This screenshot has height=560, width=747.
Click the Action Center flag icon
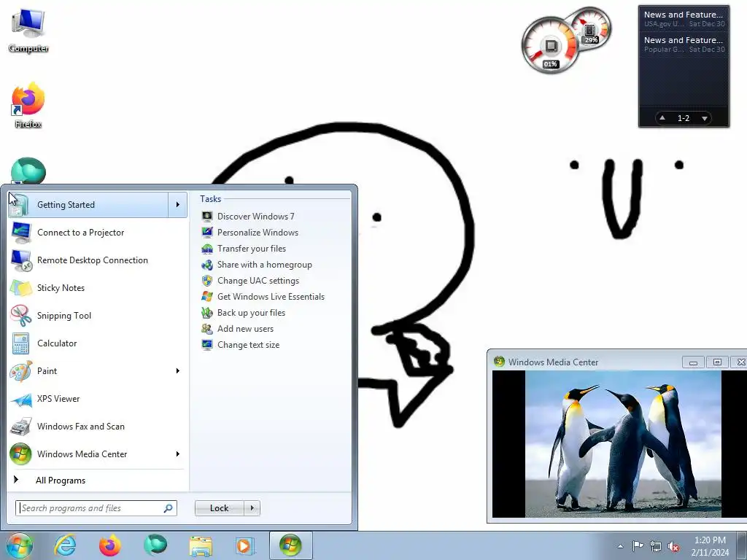tap(638, 546)
